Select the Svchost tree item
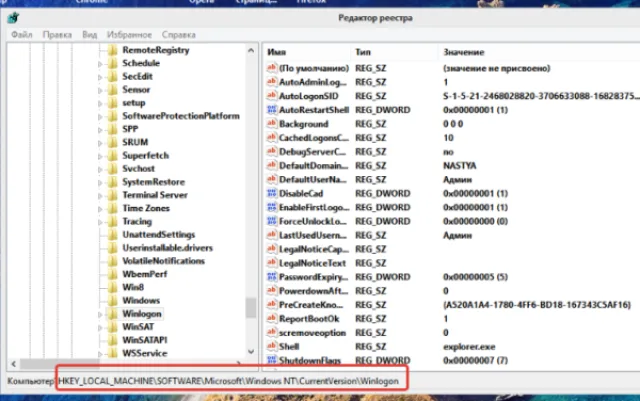Screen dimensions: 640x401 139,169
